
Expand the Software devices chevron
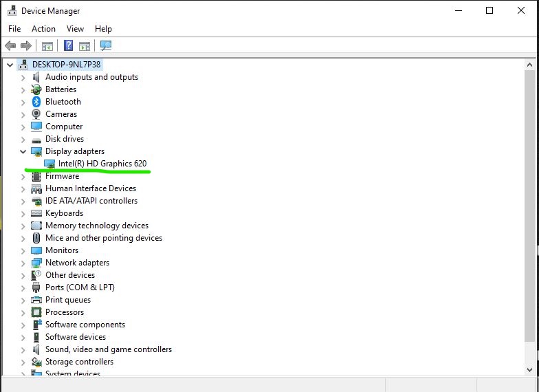coord(23,338)
